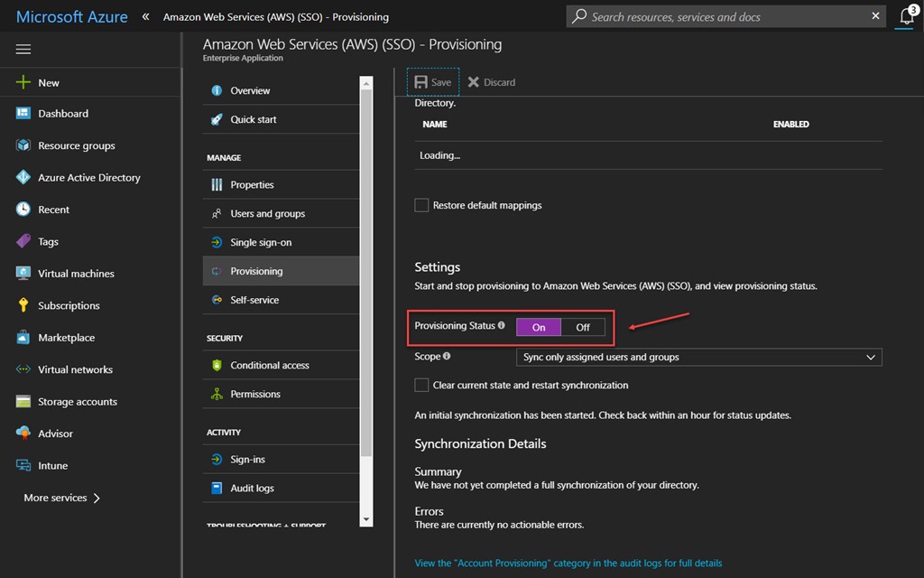The height and width of the screenshot is (578, 924).
Task: Select the Provisioning menu item
Action: pyautogui.click(x=282, y=271)
